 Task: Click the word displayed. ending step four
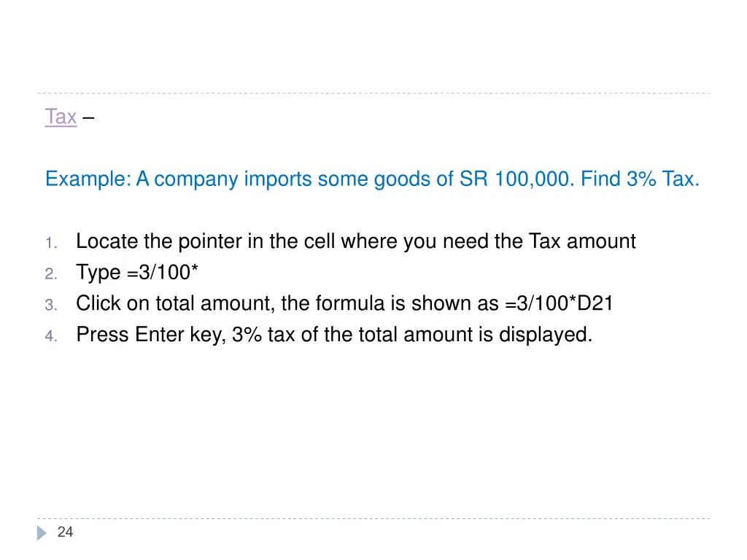(x=546, y=335)
